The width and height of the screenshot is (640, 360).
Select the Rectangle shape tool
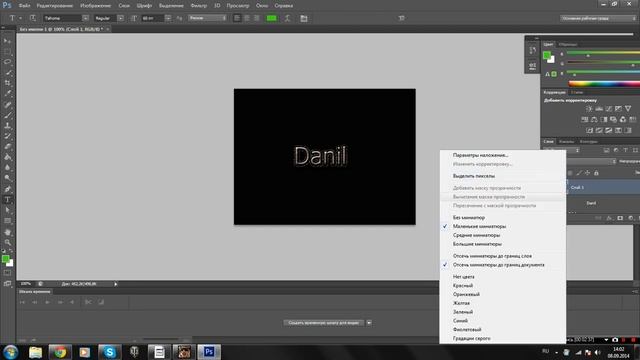(7, 221)
